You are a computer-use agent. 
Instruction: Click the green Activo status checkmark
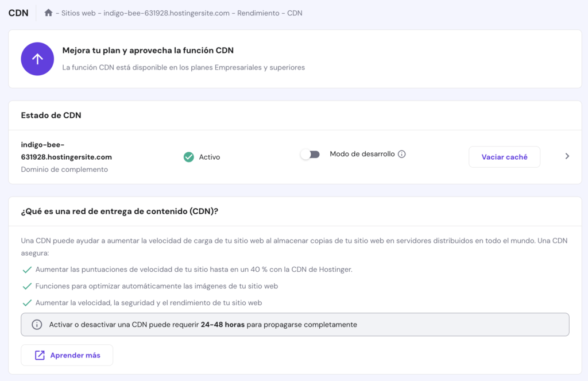(188, 156)
